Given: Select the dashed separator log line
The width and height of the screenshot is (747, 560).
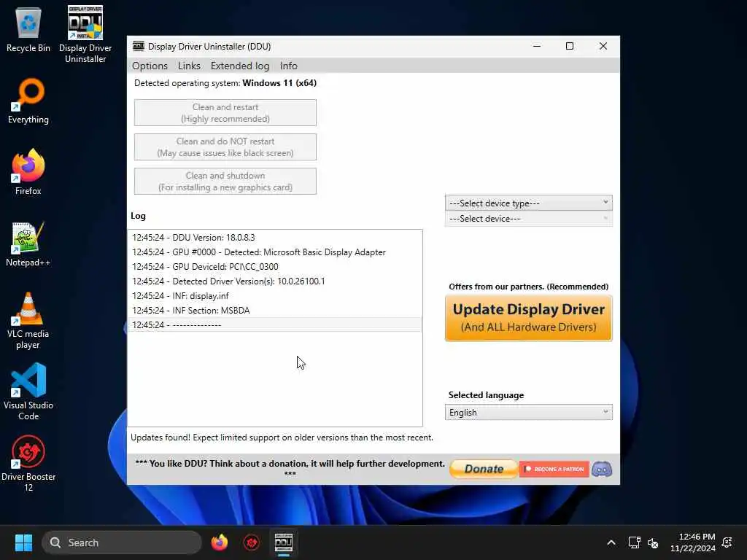Looking at the screenshot, I should click(275, 324).
